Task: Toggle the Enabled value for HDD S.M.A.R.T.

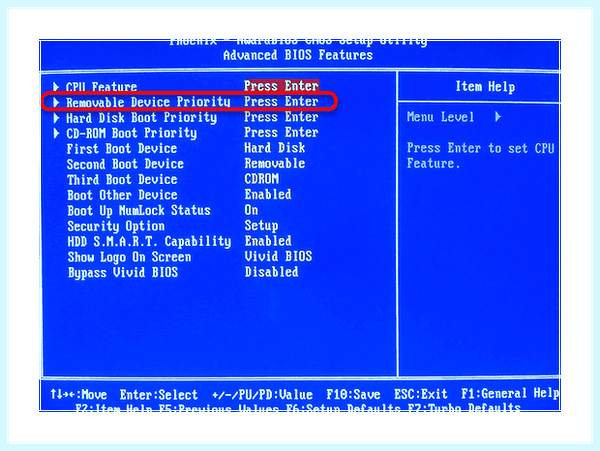Action: 268,241
